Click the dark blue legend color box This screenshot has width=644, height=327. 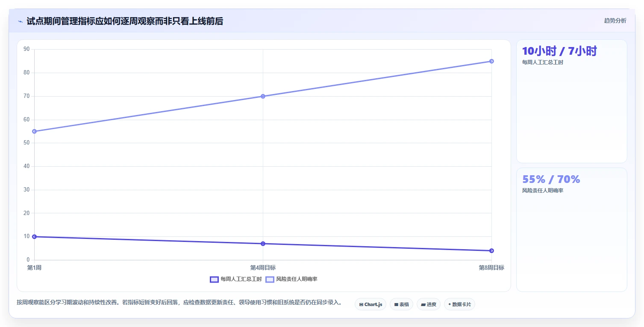click(x=214, y=280)
